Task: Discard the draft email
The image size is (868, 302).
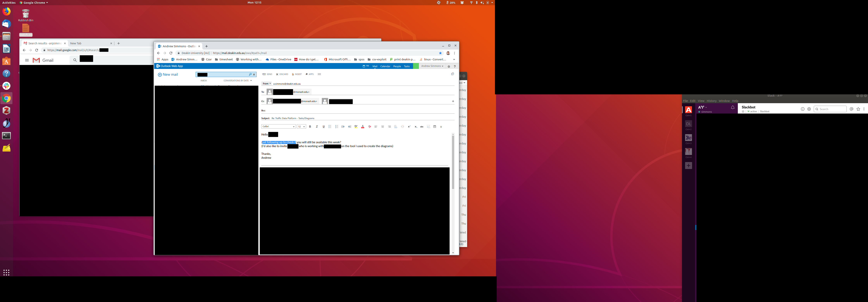Action: point(282,74)
